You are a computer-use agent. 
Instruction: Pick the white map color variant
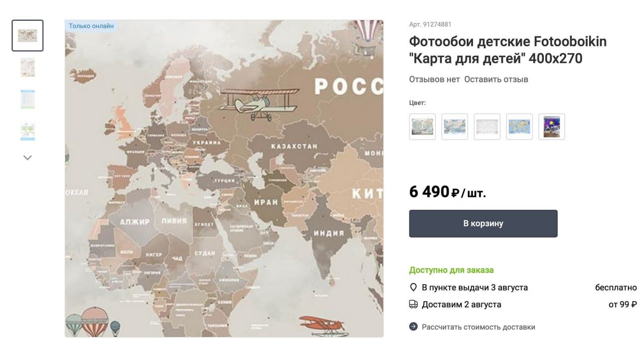487,127
